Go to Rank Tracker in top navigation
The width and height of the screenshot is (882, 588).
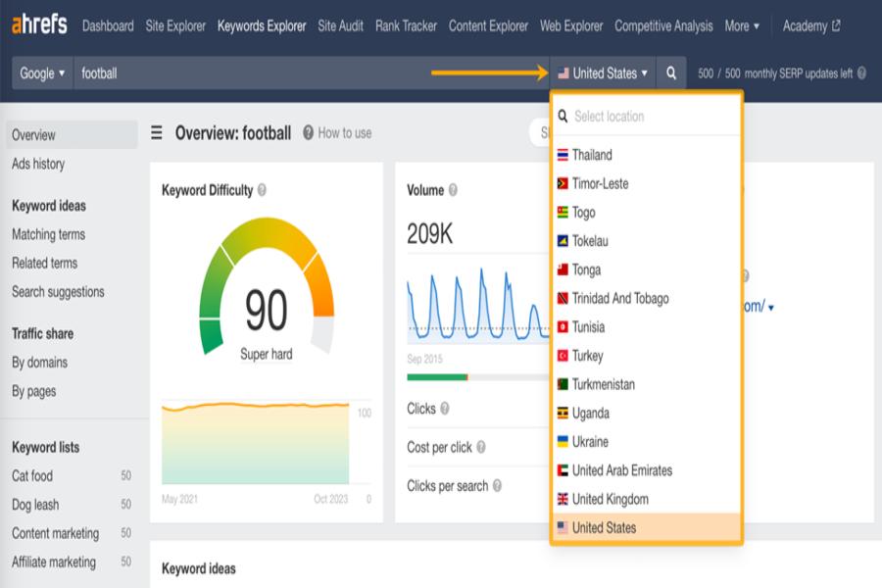coord(406,26)
